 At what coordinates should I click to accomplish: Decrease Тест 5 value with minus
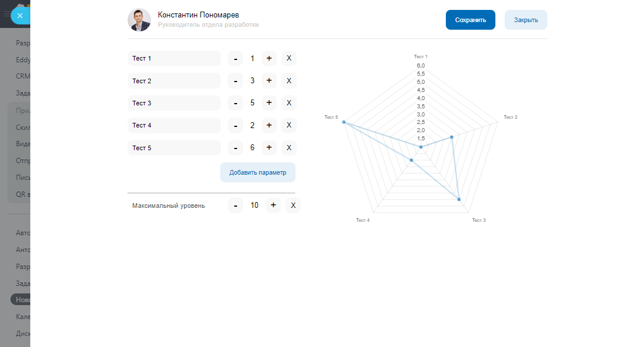pyautogui.click(x=235, y=148)
